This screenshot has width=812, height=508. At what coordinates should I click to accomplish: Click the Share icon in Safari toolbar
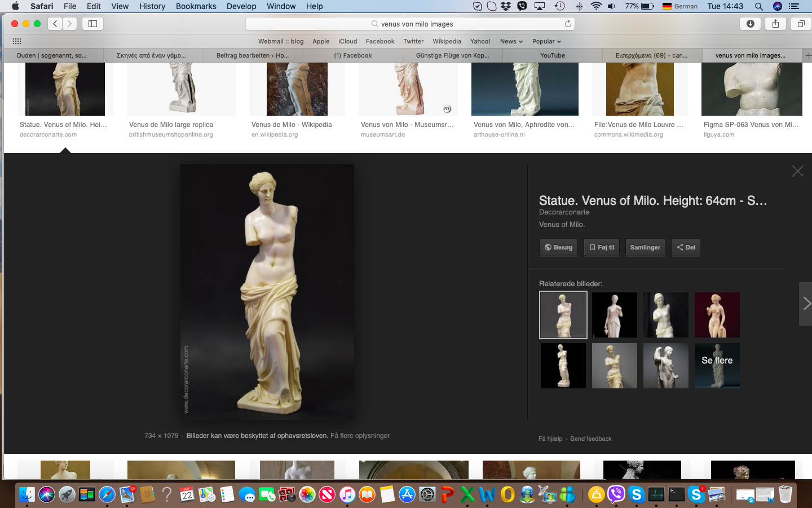(775, 24)
